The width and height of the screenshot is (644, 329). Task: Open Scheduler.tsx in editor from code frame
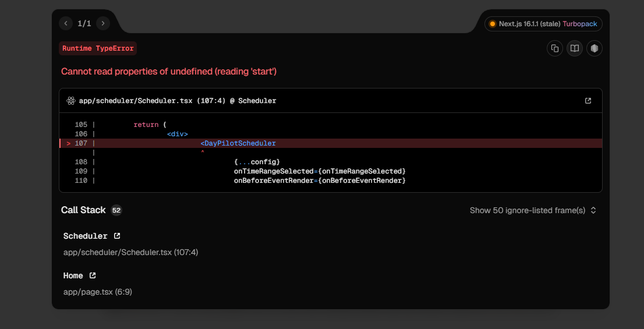pyautogui.click(x=588, y=101)
